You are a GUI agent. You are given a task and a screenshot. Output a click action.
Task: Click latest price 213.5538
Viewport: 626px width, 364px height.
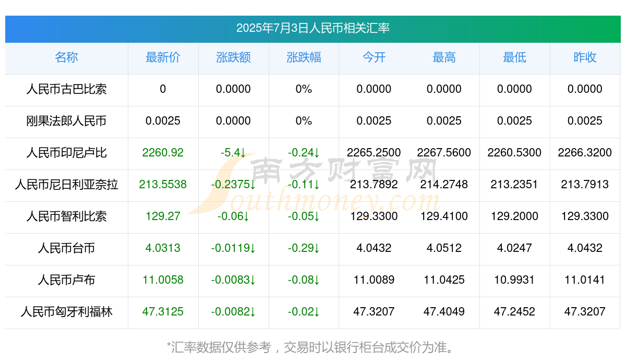[x=163, y=185]
